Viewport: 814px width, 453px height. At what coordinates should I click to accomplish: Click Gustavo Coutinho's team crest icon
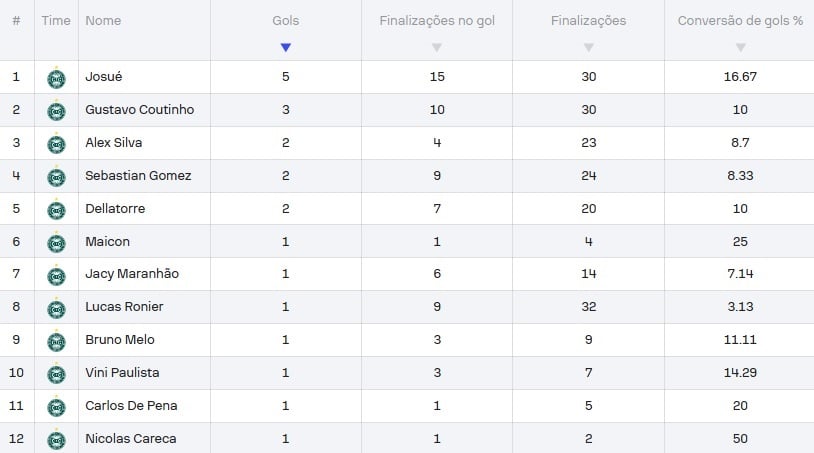[x=56, y=111]
